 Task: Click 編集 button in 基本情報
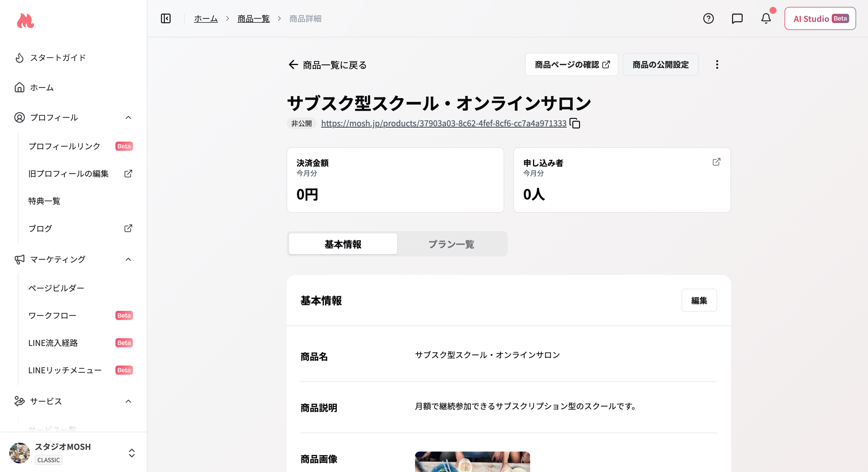(699, 300)
